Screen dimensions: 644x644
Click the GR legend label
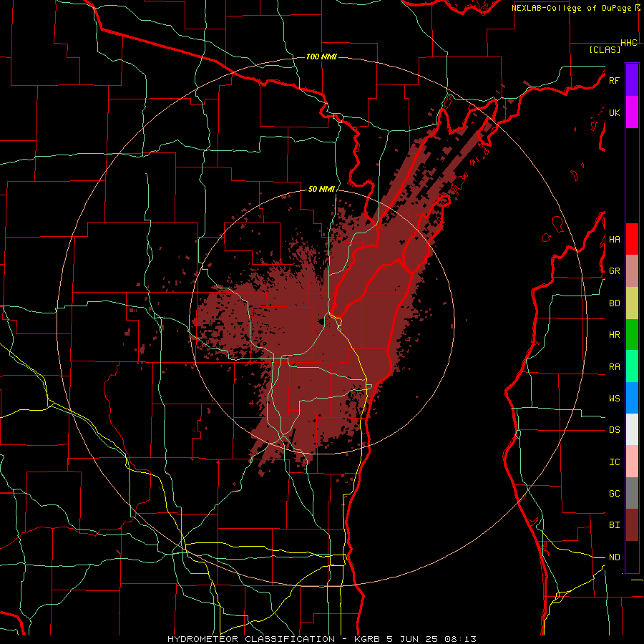(x=614, y=271)
